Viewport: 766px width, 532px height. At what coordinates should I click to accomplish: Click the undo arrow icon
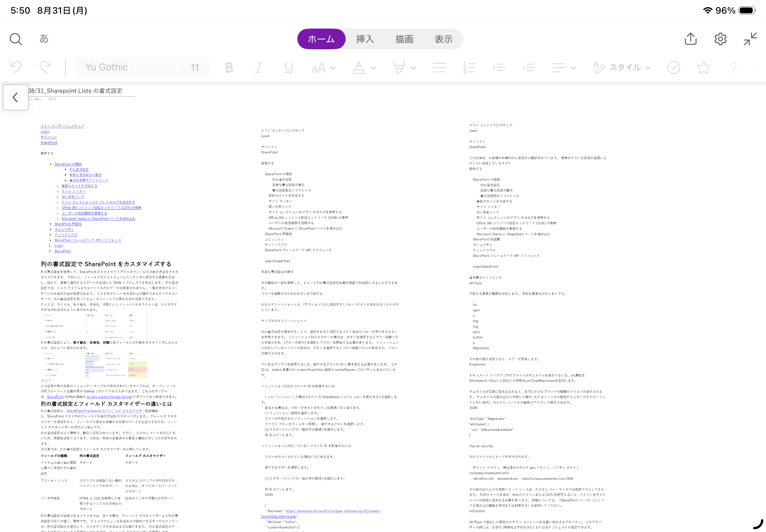pos(16,67)
